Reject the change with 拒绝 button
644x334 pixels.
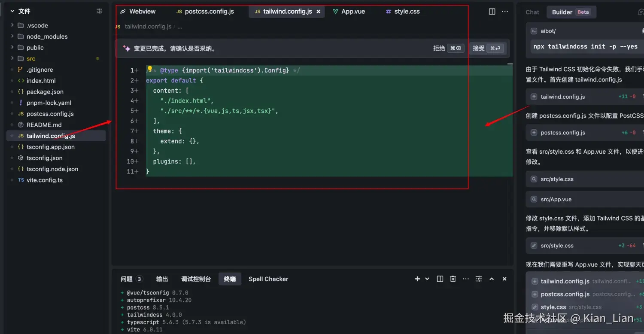(448, 49)
